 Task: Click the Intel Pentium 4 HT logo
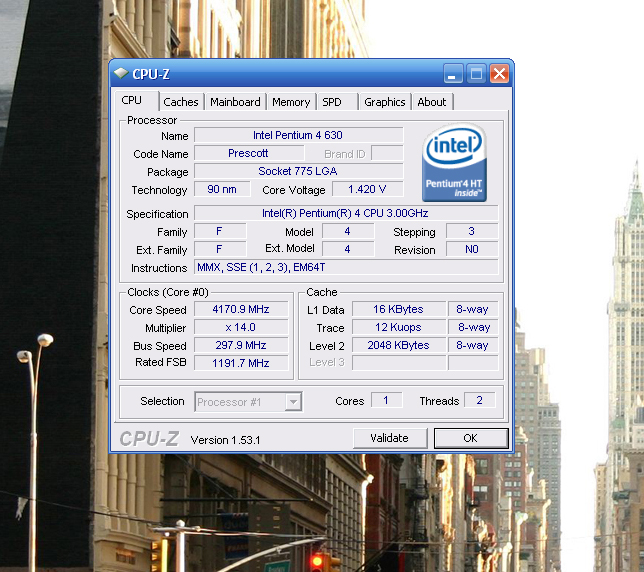pos(454,163)
